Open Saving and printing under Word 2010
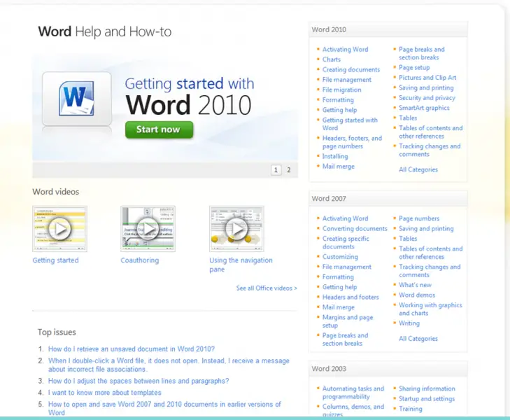 [x=426, y=87]
